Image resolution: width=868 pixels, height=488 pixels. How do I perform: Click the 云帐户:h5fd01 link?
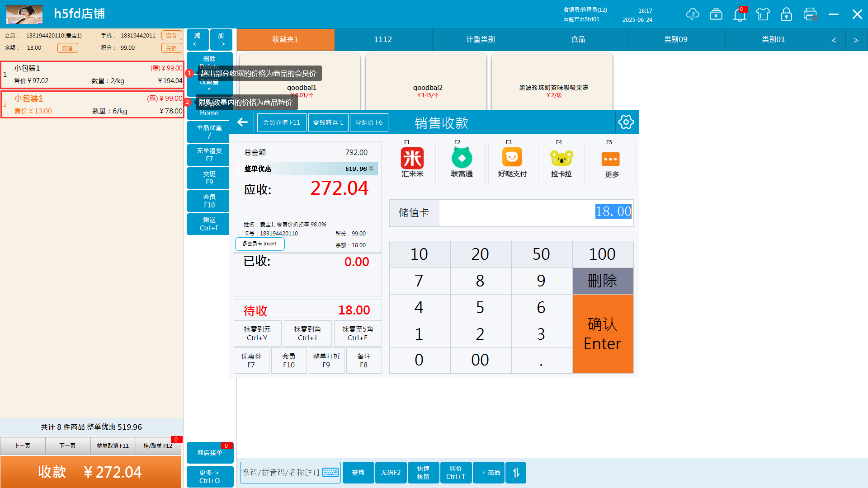[x=581, y=19]
